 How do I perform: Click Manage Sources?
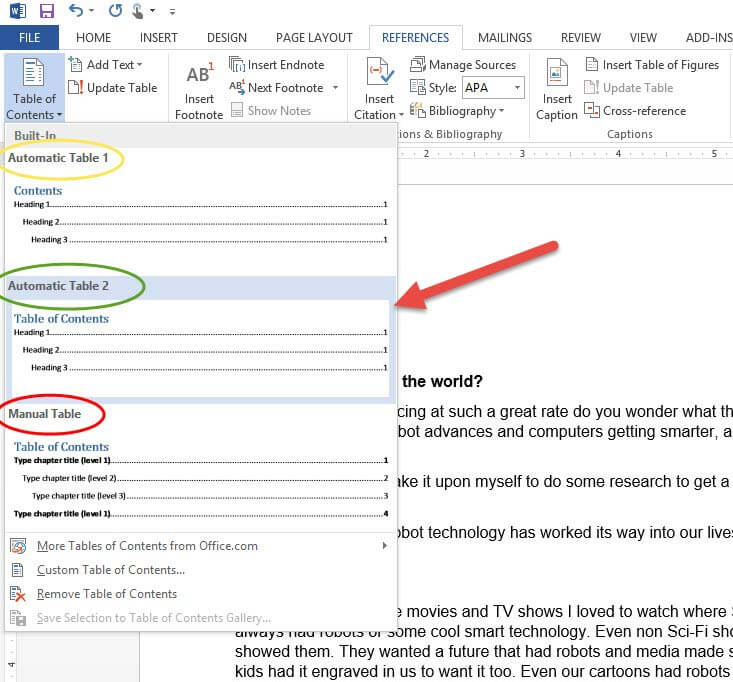pyautogui.click(x=463, y=65)
